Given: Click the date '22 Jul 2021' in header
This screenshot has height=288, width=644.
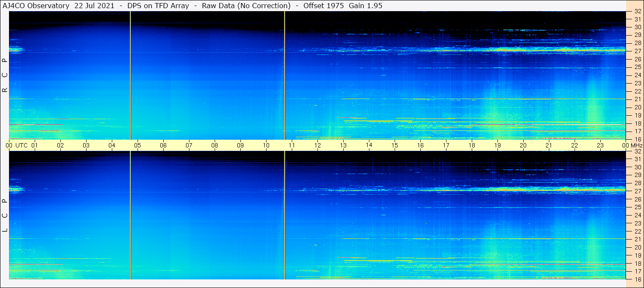Looking at the screenshot, I should pyautogui.click(x=94, y=6).
